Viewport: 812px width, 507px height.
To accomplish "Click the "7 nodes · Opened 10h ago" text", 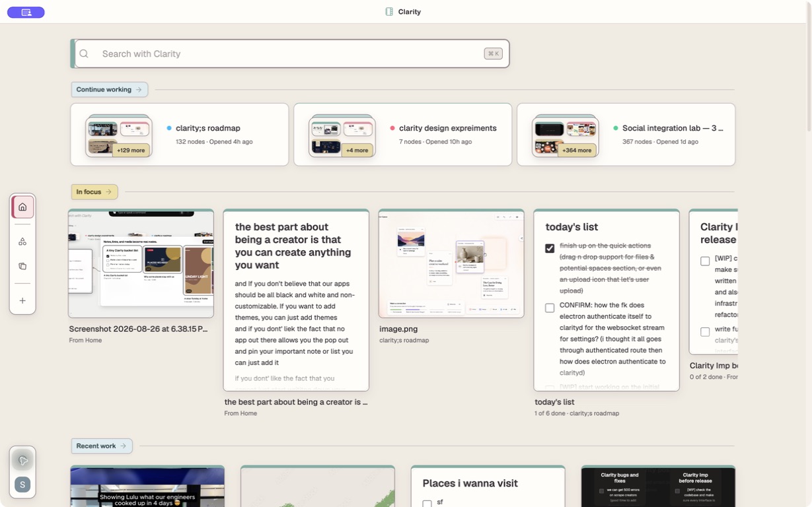I will [435, 142].
